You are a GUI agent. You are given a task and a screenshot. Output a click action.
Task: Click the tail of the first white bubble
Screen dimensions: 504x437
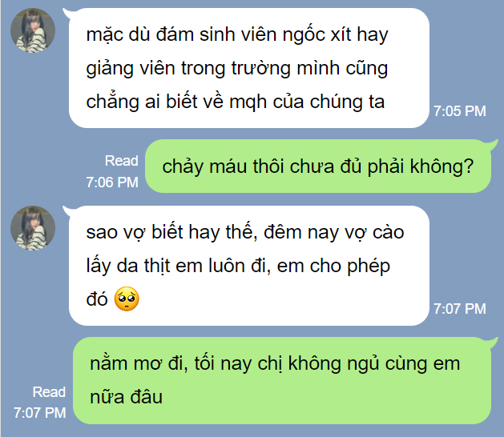pyautogui.click(x=67, y=13)
